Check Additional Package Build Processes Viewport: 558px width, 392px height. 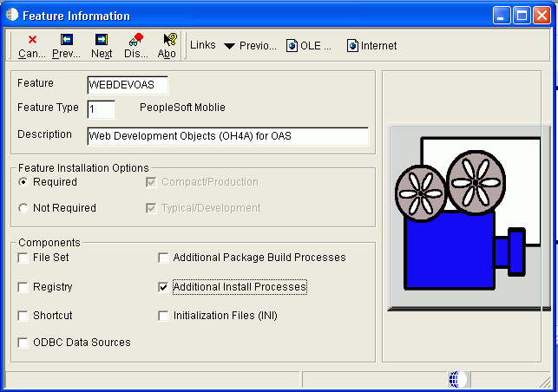pos(163,258)
